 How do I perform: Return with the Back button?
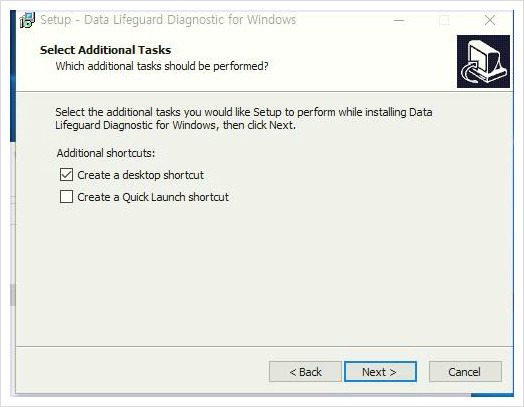click(305, 372)
